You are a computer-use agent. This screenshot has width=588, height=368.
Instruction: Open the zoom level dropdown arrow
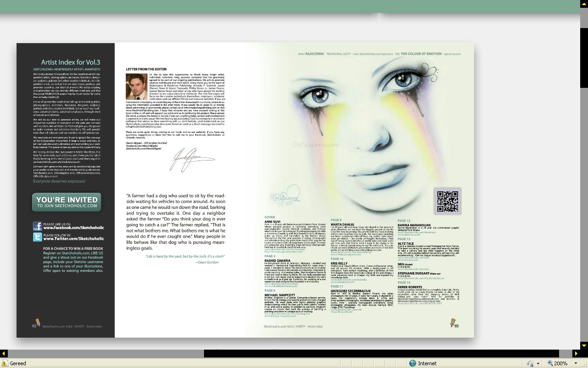pyautogui.click(x=576, y=363)
